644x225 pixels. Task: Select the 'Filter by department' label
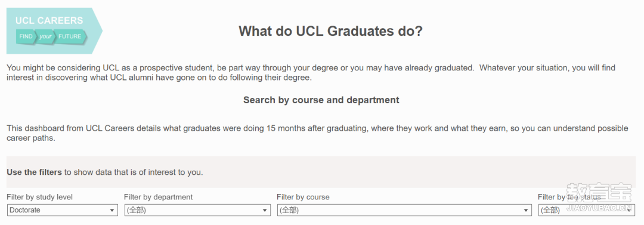pyautogui.click(x=158, y=197)
